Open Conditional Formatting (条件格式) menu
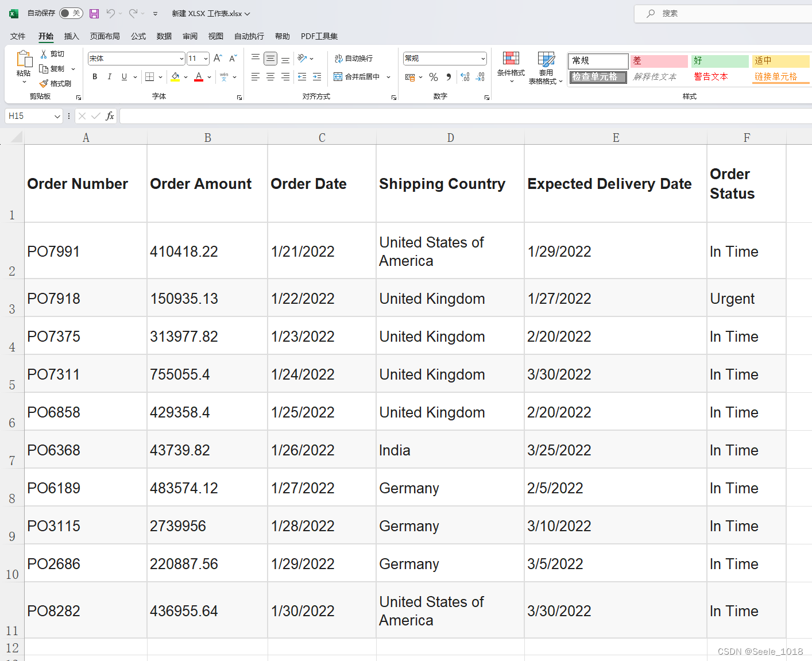This screenshot has height=661, width=812. point(511,68)
